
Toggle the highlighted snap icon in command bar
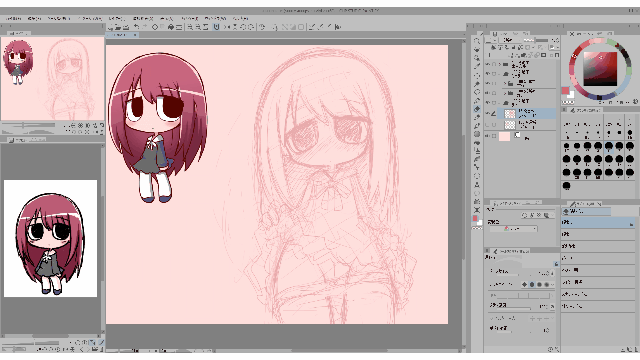point(216,27)
